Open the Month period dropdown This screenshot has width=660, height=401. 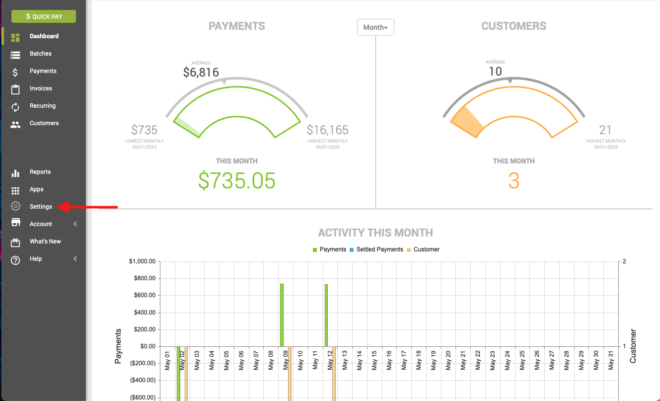click(x=375, y=27)
